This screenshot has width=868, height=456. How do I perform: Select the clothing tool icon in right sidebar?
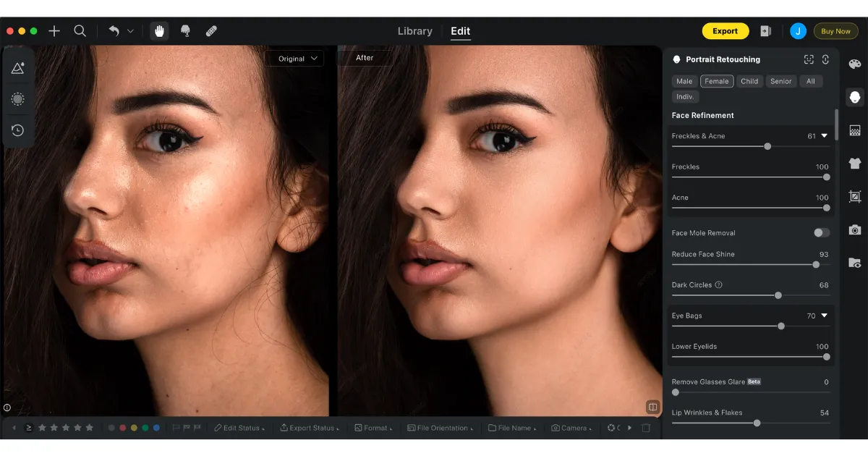click(x=854, y=163)
